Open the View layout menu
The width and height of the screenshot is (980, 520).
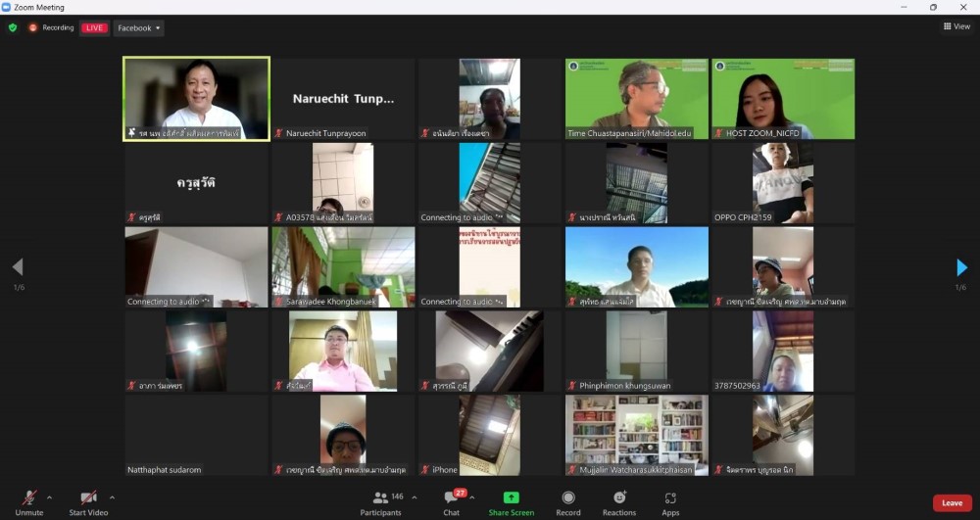pos(956,26)
